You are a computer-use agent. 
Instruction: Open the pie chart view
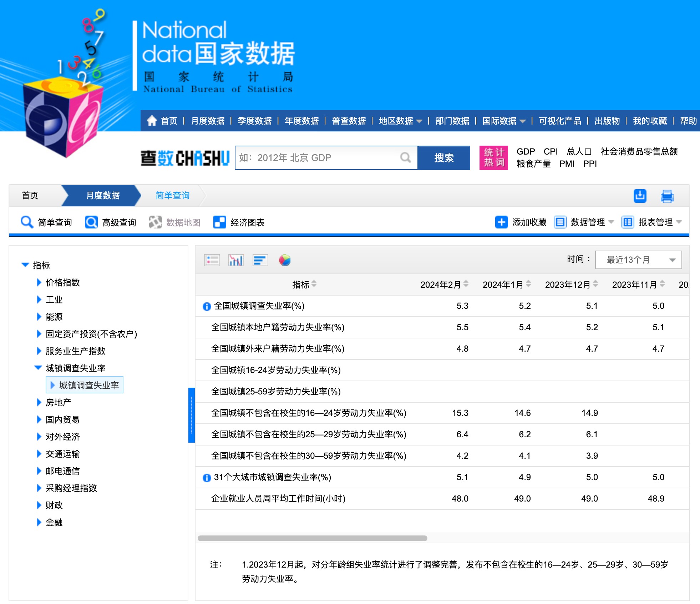284,260
